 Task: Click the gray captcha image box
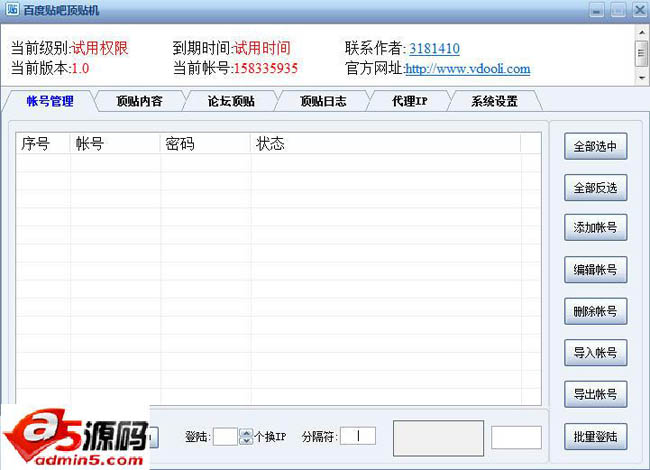coord(439,438)
